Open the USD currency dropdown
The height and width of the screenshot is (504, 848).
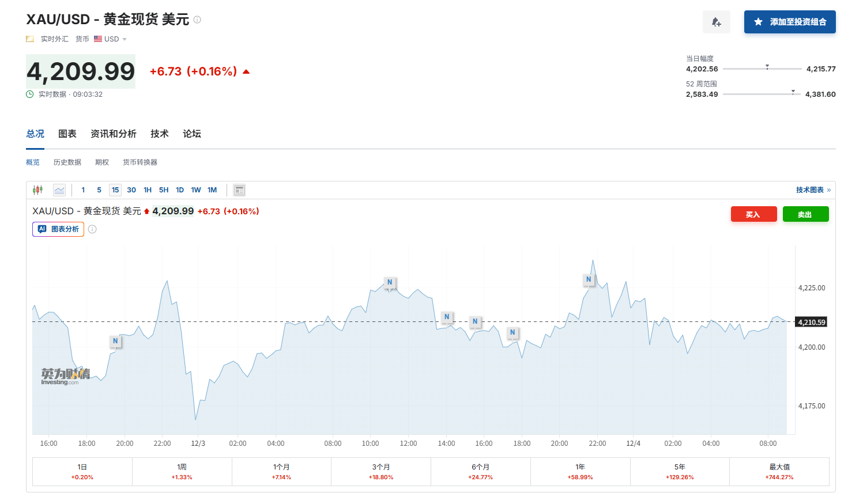pos(111,39)
